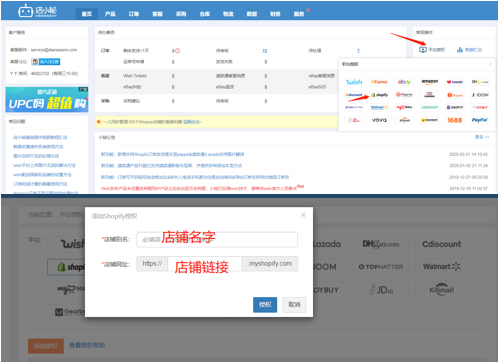Click the 猛戳此处 link in yellow notice
Screen dimensions: 499x362
pos(193,122)
